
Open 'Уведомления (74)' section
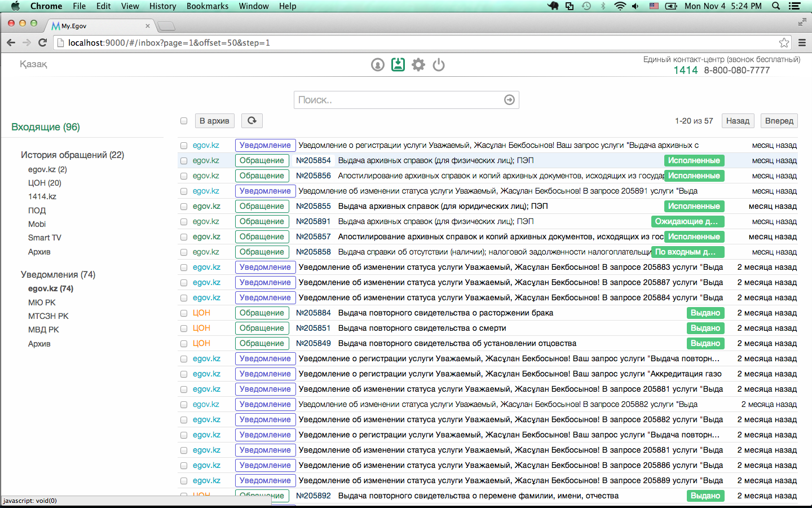[58, 274]
